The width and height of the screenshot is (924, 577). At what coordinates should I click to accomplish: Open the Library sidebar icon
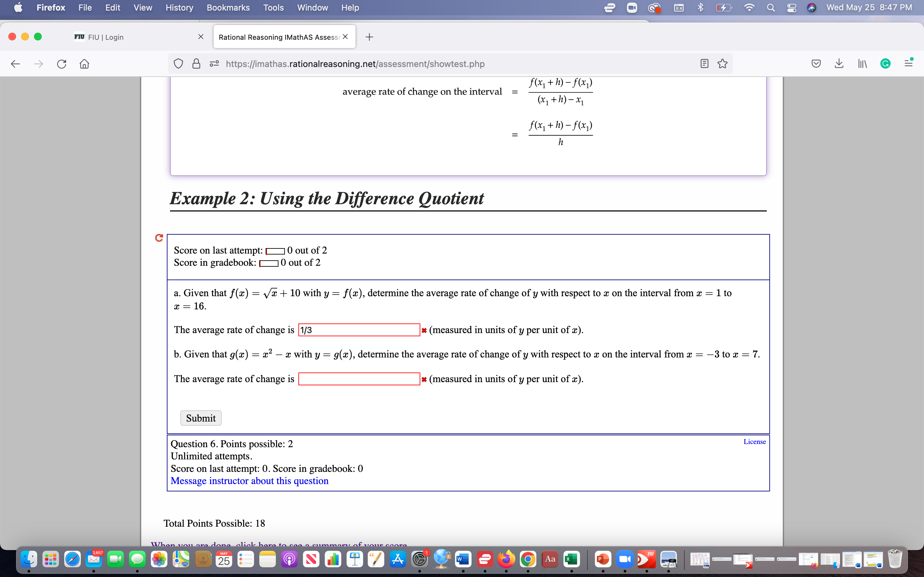click(862, 64)
